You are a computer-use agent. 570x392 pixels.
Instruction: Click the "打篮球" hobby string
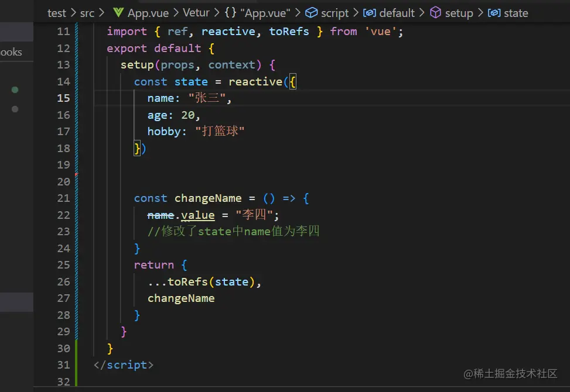click(x=220, y=131)
